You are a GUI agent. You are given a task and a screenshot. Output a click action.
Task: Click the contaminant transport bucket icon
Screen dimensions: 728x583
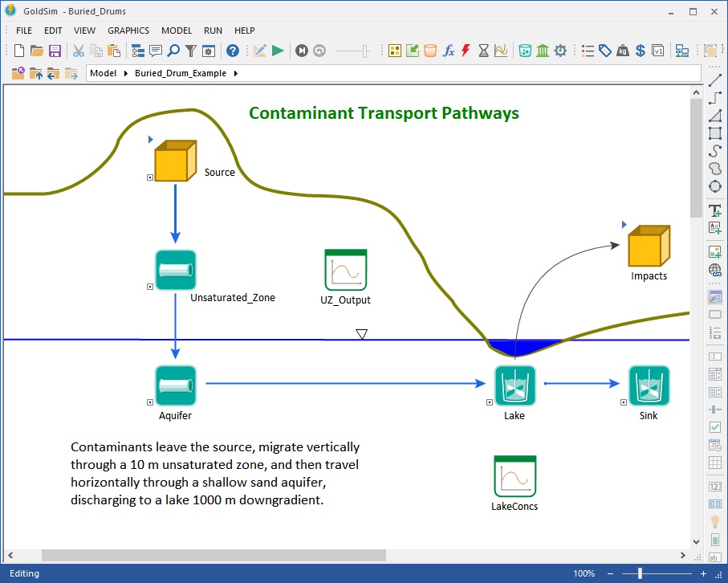[x=525, y=51]
